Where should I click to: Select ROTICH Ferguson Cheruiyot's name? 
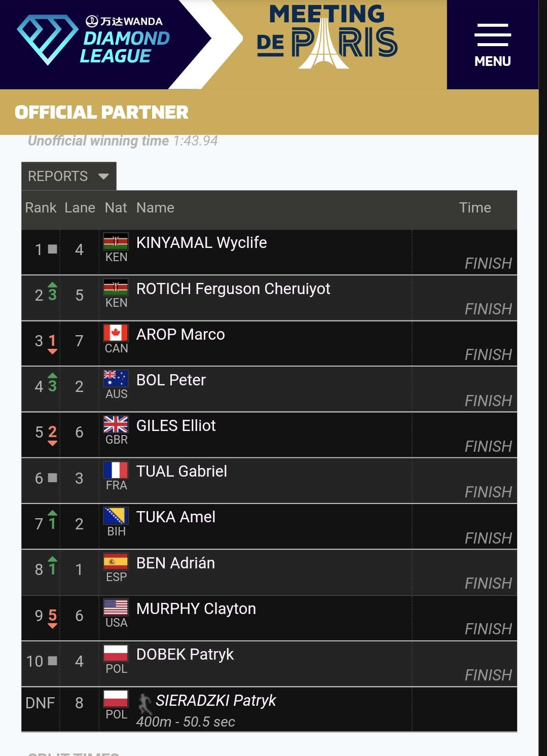point(233,289)
